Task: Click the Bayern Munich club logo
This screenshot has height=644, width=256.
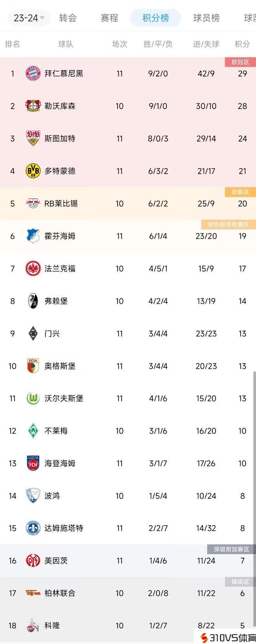Action: 33,73
